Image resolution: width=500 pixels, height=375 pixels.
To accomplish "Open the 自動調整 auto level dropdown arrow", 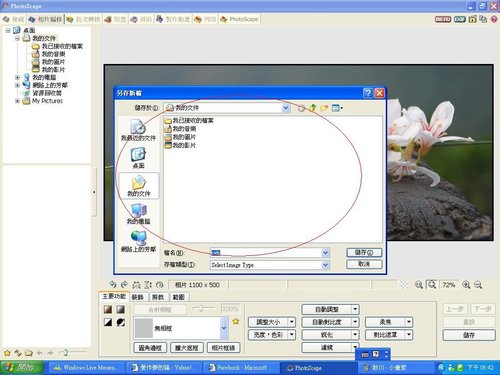I will tap(355, 309).
